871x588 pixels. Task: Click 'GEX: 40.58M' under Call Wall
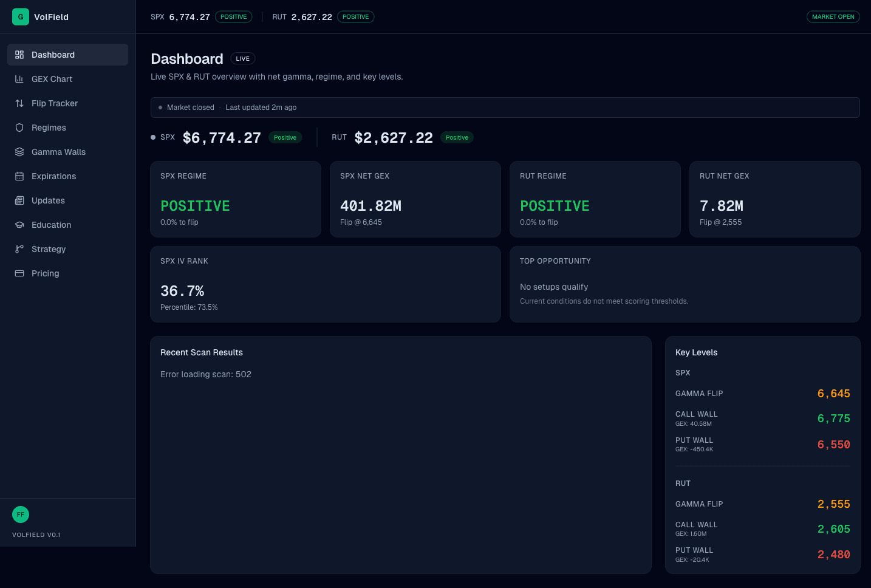(x=694, y=424)
